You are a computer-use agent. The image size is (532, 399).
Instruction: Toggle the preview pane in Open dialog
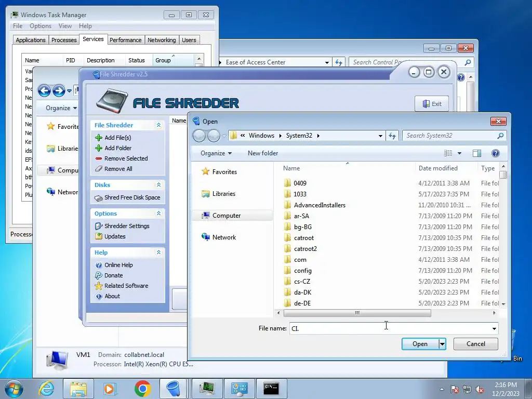pyautogui.click(x=477, y=153)
